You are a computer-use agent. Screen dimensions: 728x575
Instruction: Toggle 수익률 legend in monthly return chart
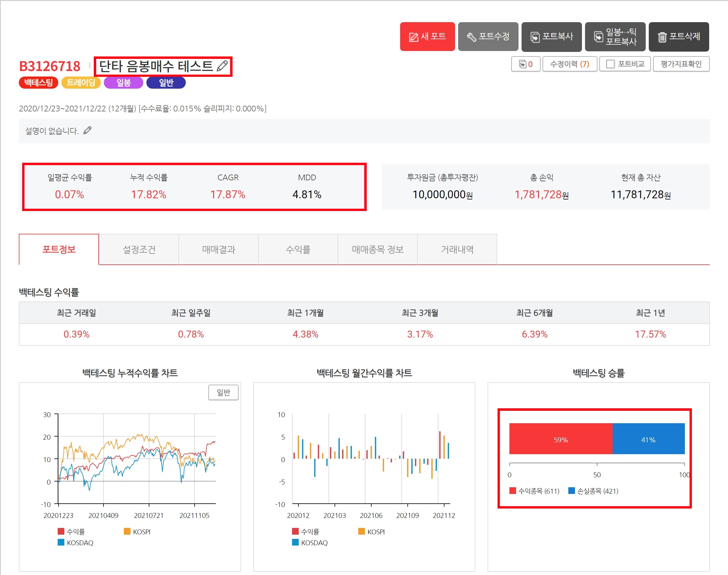tap(306, 531)
